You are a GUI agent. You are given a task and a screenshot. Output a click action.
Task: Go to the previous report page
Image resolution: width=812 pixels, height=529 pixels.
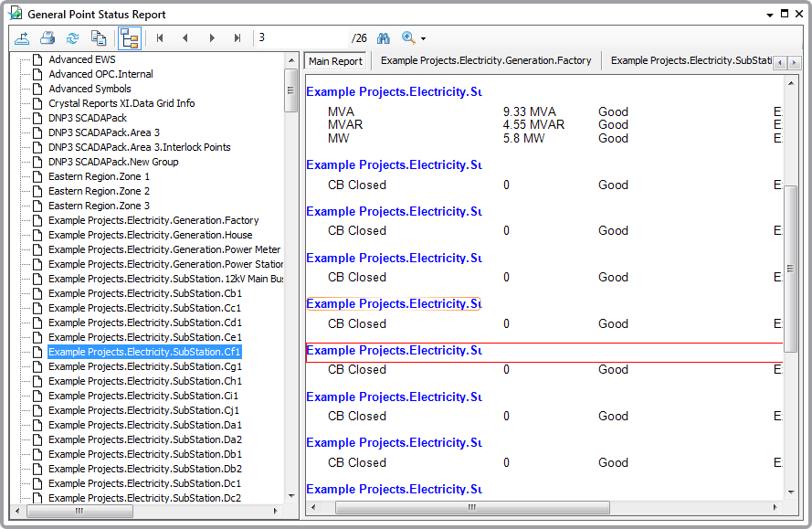coord(186,38)
